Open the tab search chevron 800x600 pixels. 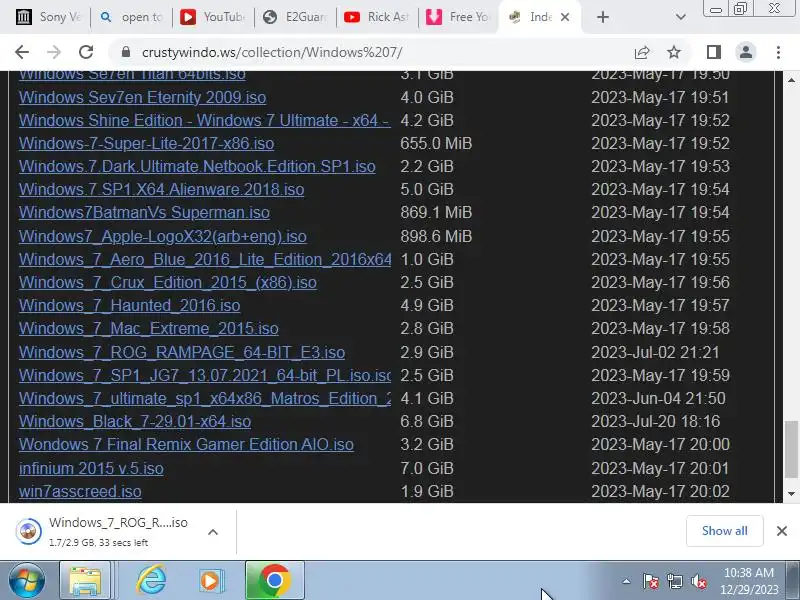coord(680,17)
